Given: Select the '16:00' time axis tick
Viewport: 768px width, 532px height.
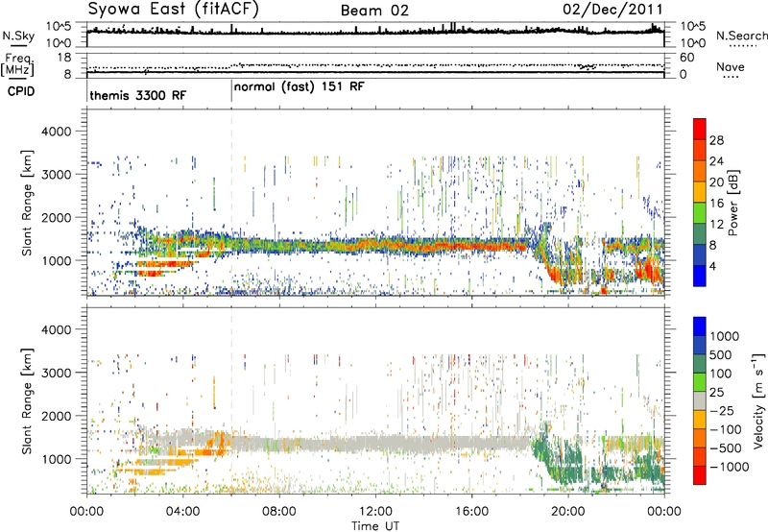Looking at the screenshot, I should point(471,512).
